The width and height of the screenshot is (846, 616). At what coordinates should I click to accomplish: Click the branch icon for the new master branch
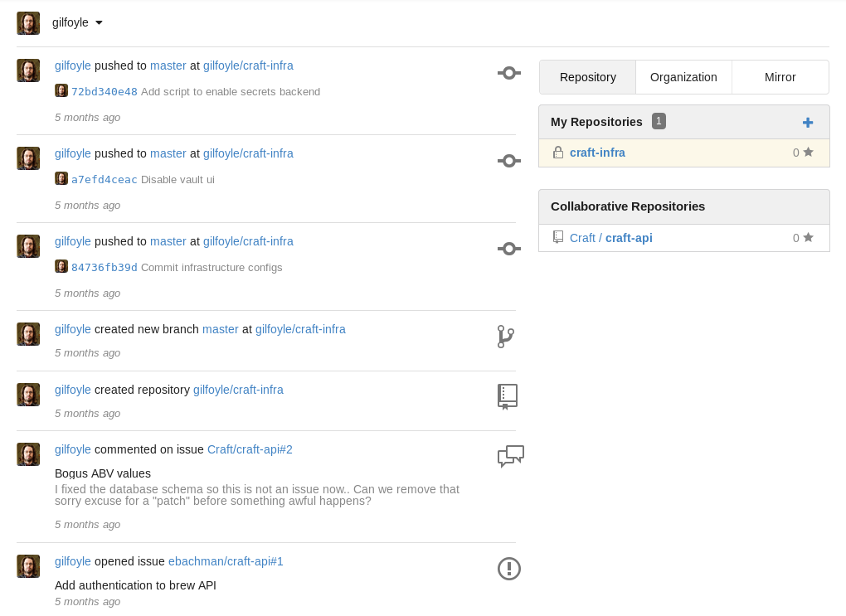pyautogui.click(x=506, y=337)
